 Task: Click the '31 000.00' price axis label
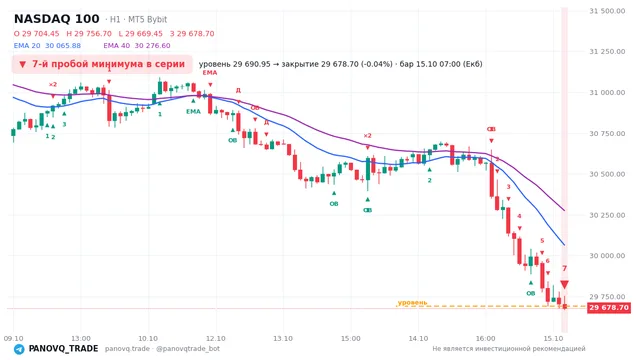(607, 93)
